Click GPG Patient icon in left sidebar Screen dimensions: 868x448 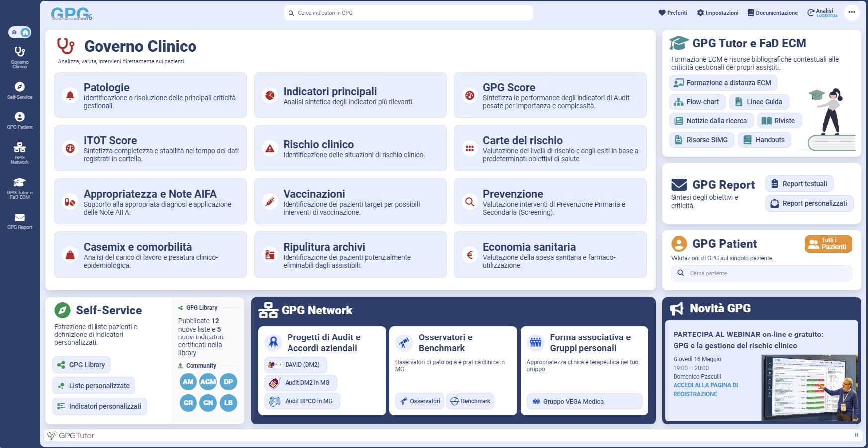[20, 117]
